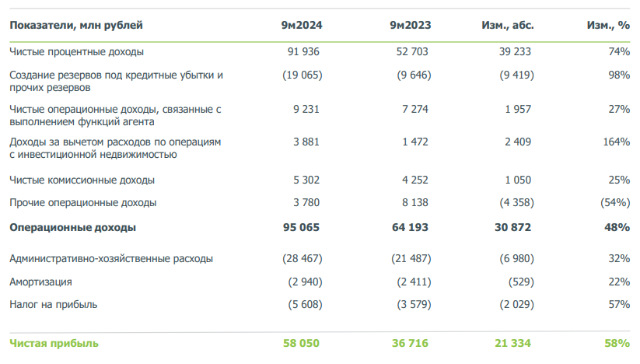This screenshot has height=364, width=640.
Task: Select the "Прочие операционные доходы" row label
Action: click(x=82, y=203)
